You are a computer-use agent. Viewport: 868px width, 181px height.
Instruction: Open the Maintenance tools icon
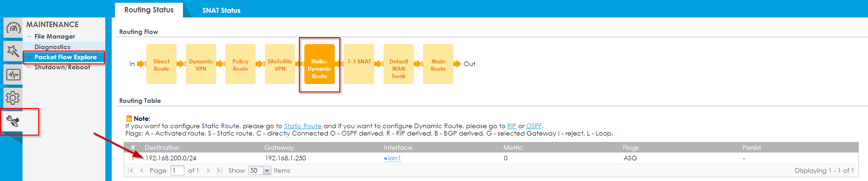pos(13,121)
